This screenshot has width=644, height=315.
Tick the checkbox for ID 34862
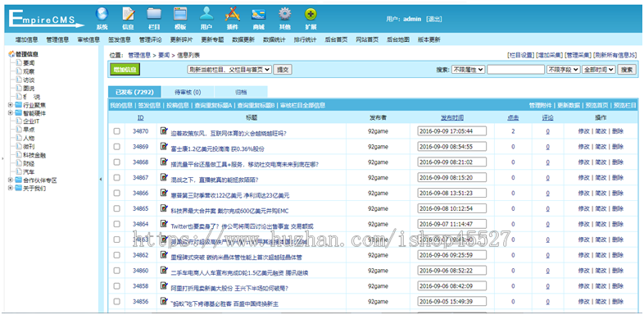point(116,255)
